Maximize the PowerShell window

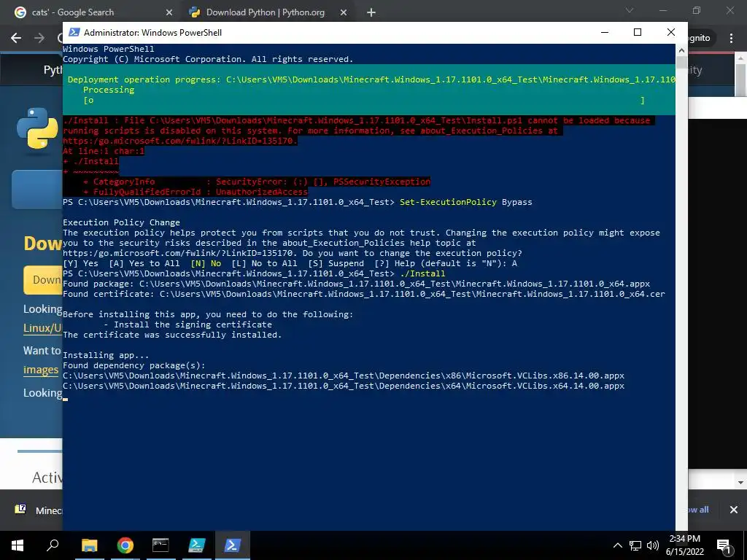click(638, 32)
